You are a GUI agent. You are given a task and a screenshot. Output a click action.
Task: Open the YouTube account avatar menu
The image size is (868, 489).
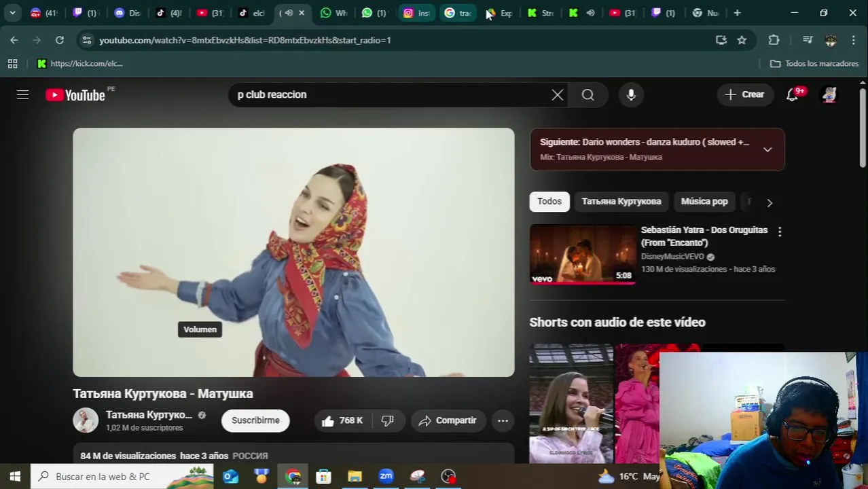coord(829,95)
